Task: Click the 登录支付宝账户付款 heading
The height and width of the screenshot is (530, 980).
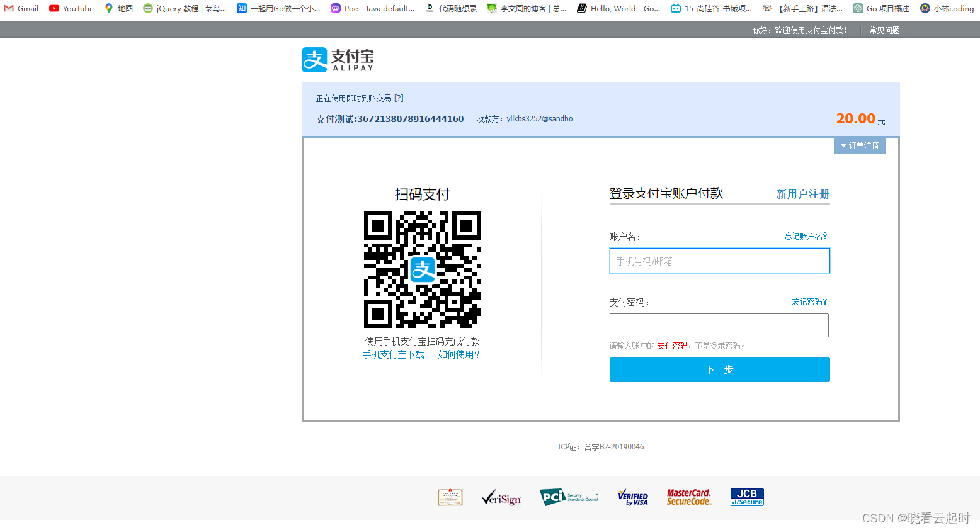Action: coord(666,193)
